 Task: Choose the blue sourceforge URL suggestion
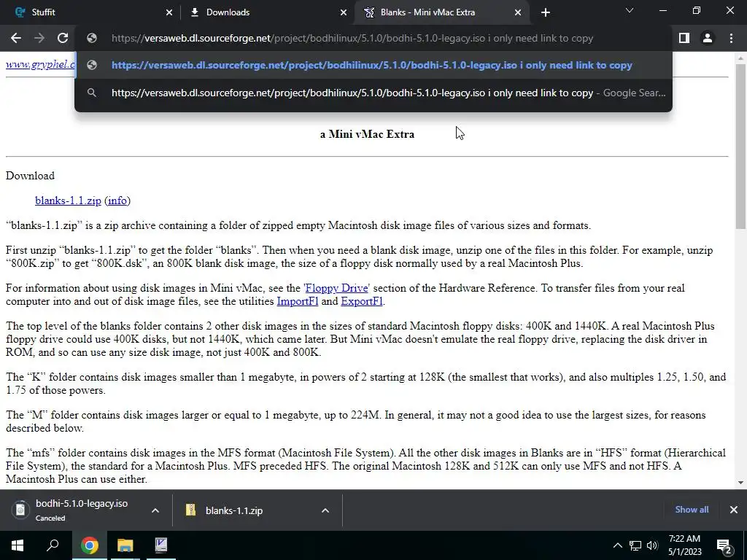tap(373, 65)
